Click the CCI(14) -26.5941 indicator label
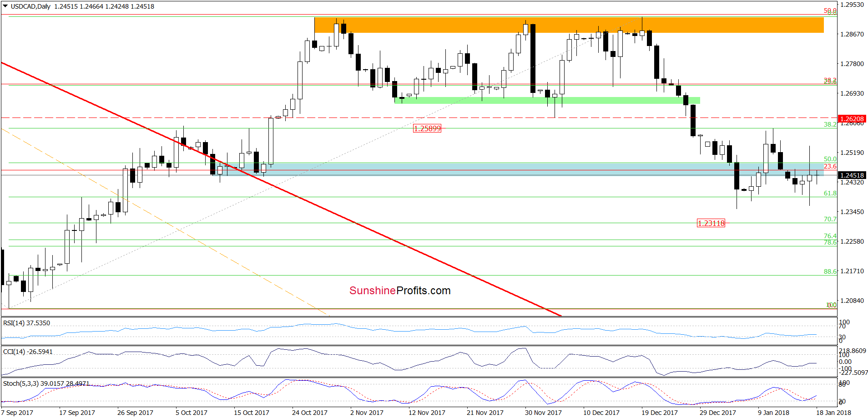 (x=28, y=352)
